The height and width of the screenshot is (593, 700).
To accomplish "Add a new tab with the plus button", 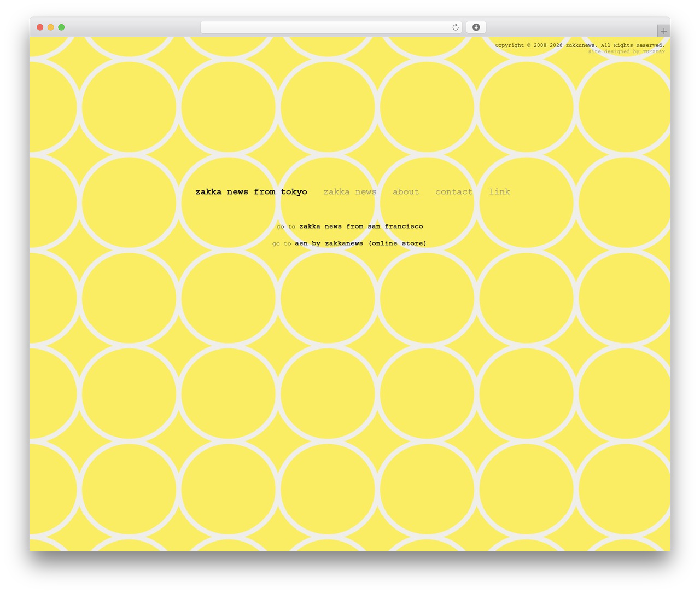I will tap(663, 31).
